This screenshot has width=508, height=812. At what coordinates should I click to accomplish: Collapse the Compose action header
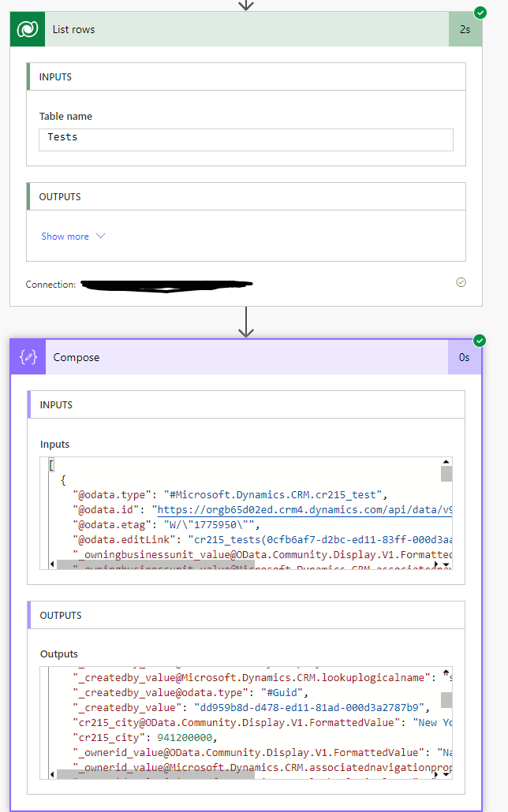pyautogui.click(x=237, y=357)
